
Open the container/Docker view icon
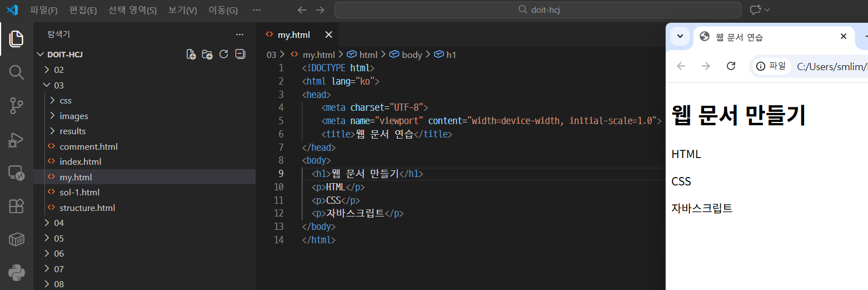pos(17,239)
